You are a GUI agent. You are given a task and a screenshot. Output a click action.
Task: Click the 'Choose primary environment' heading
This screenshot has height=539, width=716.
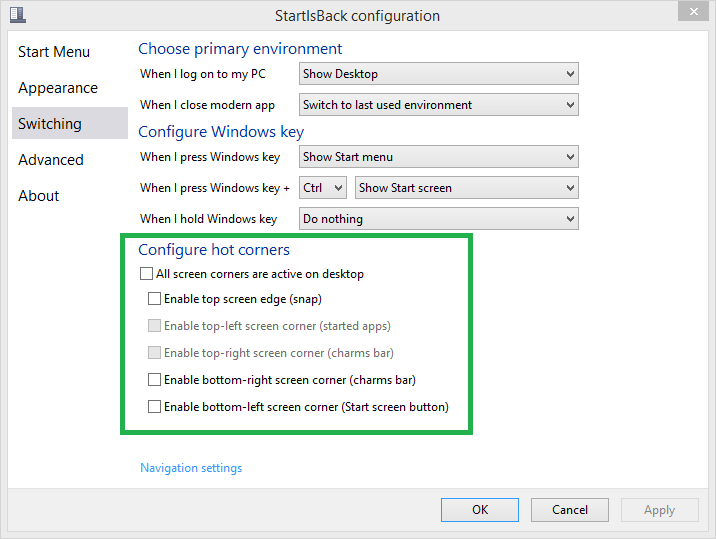click(240, 49)
